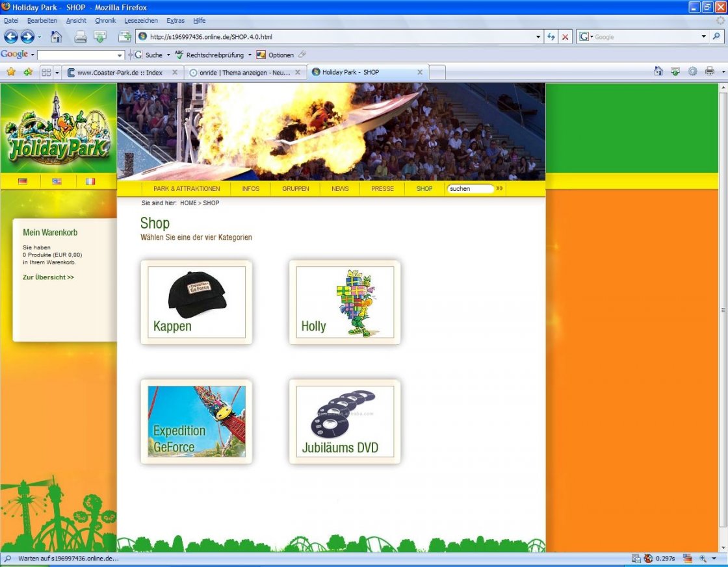Open a new tab via green-plus icon
Screen dimensions: 728x567
pyautogui.click(x=124, y=36)
